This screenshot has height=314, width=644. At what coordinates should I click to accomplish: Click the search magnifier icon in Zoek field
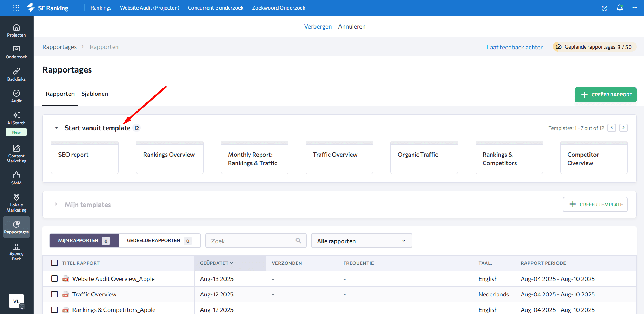pos(298,241)
